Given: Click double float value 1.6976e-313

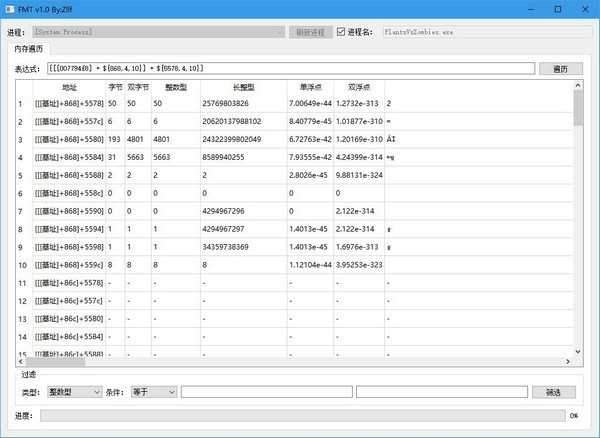Looking at the screenshot, I should (x=357, y=247).
